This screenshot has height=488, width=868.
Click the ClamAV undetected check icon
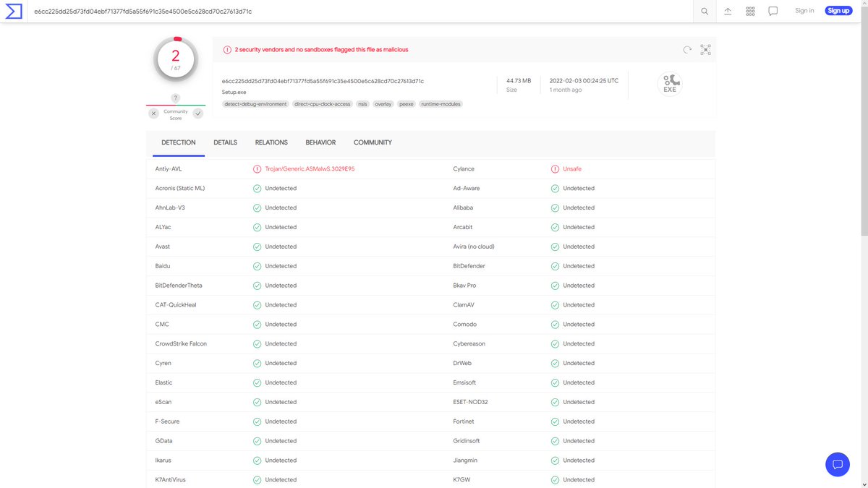tap(555, 305)
